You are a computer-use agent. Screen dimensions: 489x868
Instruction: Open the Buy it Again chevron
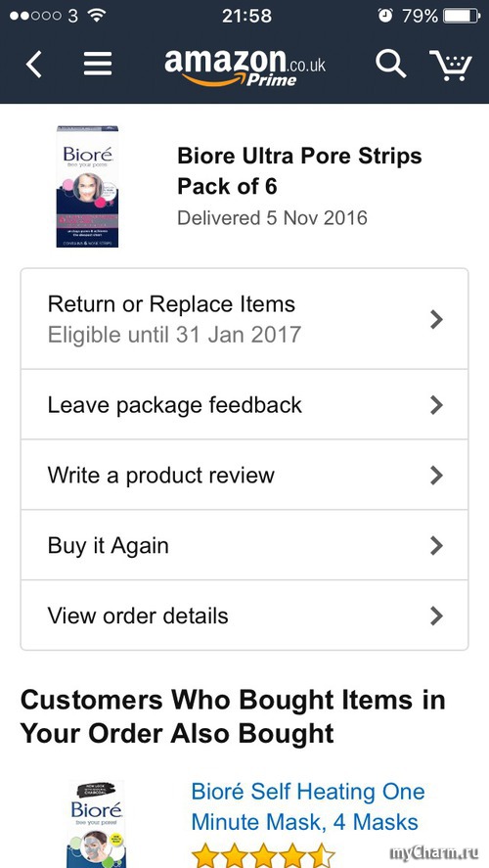(x=436, y=546)
